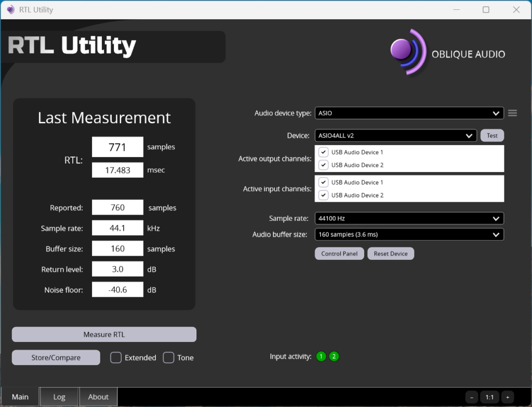
Task: Switch to the Log tab
Action: coord(59,397)
